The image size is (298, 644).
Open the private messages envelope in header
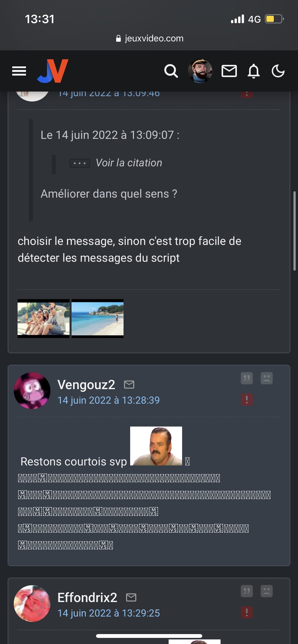tap(229, 71)
